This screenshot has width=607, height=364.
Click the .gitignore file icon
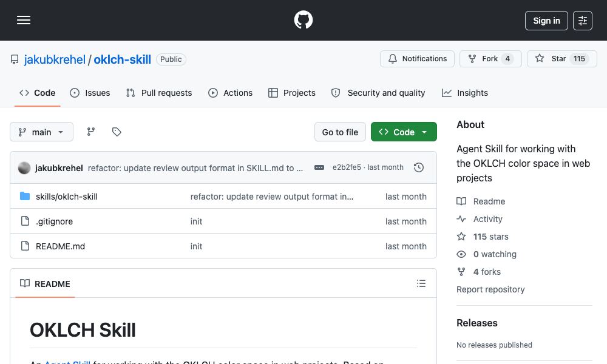tap(25, 221)
